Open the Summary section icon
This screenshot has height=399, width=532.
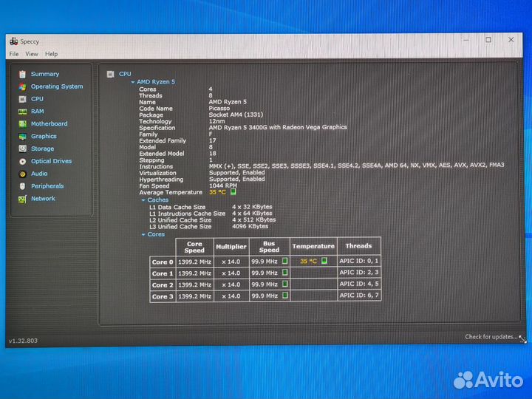22,74
